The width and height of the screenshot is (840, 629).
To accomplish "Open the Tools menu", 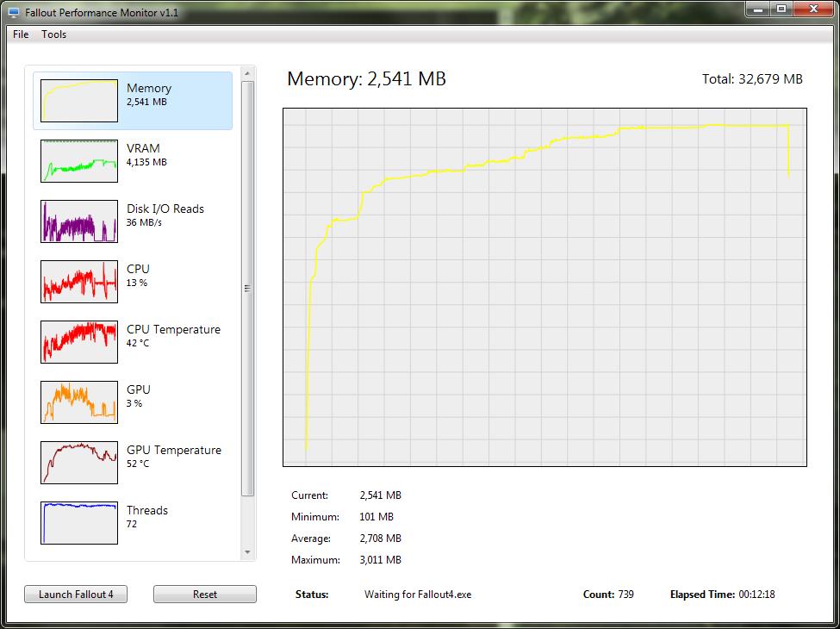I will [53, 34].
